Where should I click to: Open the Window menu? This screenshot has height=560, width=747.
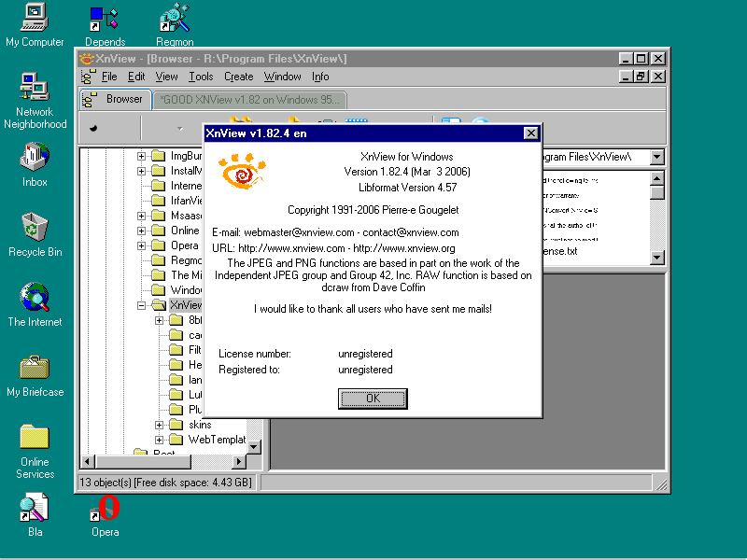point(283,77)
